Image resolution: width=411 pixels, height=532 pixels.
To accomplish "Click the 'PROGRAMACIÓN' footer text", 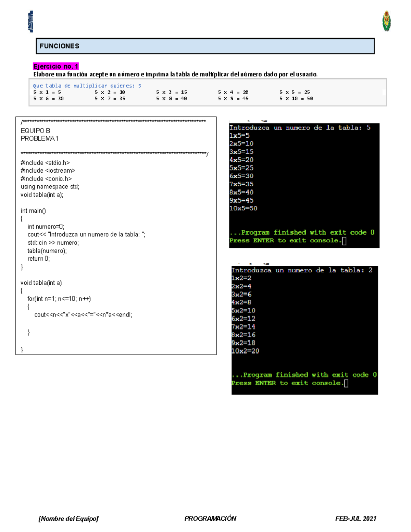I will (210, 519).
